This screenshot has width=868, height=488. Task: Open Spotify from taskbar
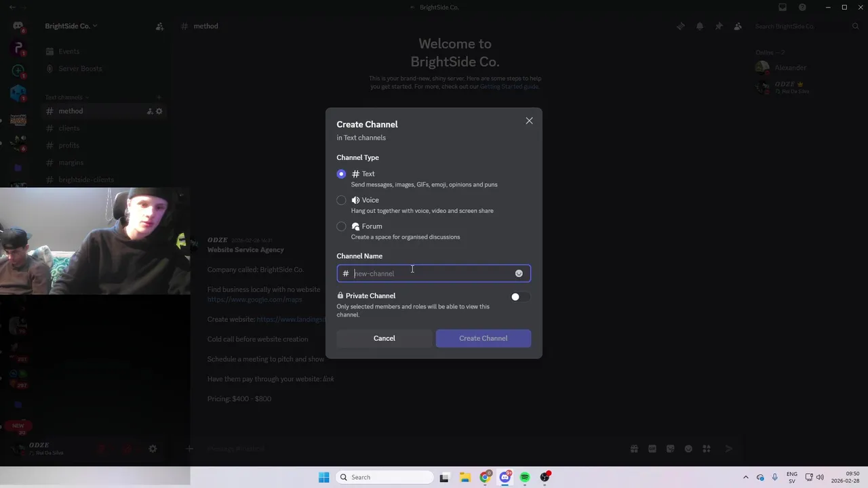point(525,477)
